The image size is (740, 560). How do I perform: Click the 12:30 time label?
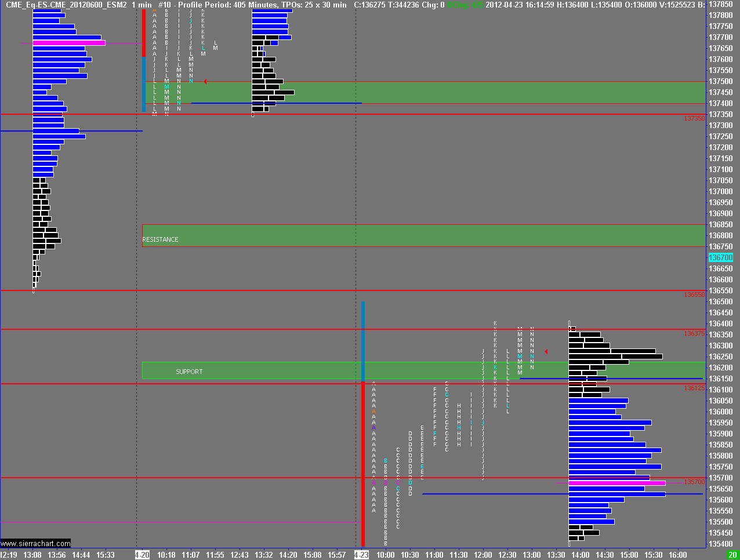507,555
